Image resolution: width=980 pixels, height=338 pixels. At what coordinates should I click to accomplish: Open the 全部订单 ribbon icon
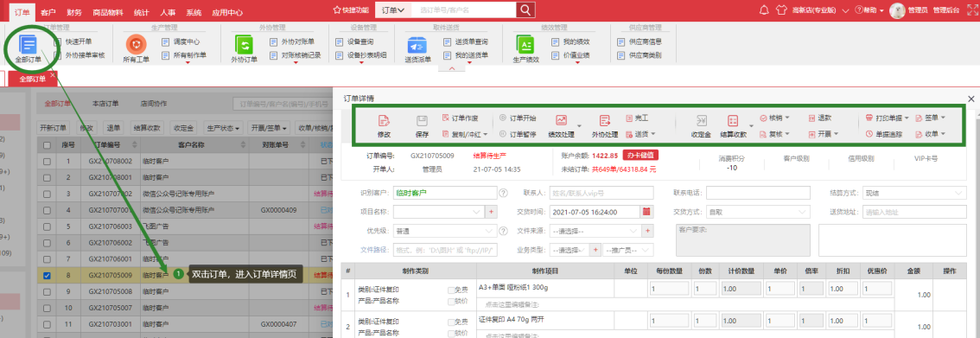(29, 44)
